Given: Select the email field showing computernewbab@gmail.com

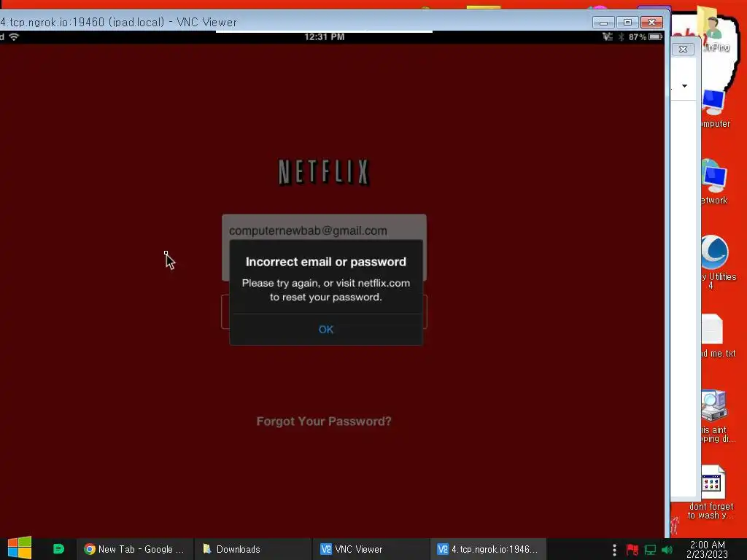Looking at the screenshot, I should [x=324, y=230].
